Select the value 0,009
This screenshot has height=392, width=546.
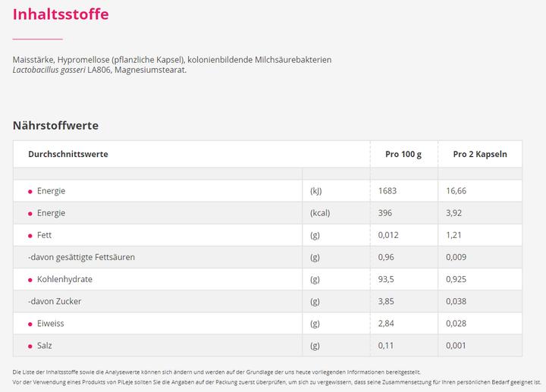click(x=457, y=257)
